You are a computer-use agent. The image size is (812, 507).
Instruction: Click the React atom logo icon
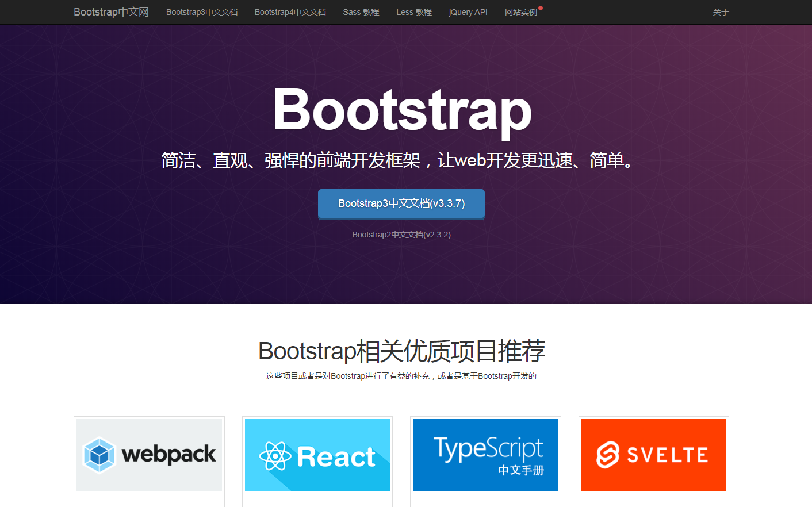275,456
